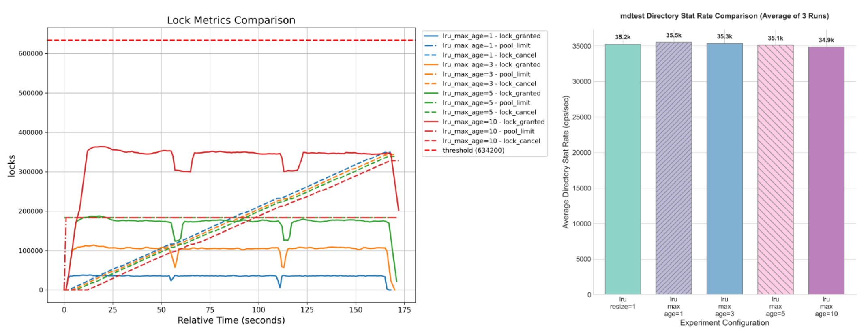Select the "Average Directory Stat Rate" axis label
The image size is (868, 335).
click(566, 162)
